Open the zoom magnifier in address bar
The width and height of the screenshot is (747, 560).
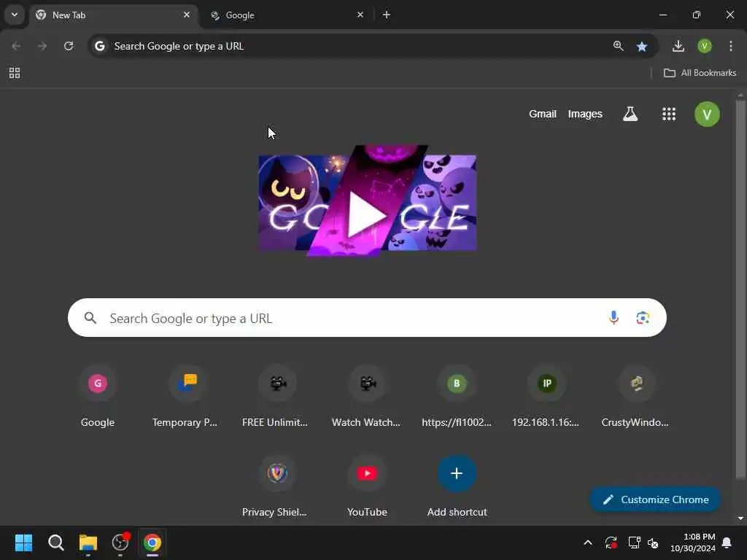click(619, 46)
